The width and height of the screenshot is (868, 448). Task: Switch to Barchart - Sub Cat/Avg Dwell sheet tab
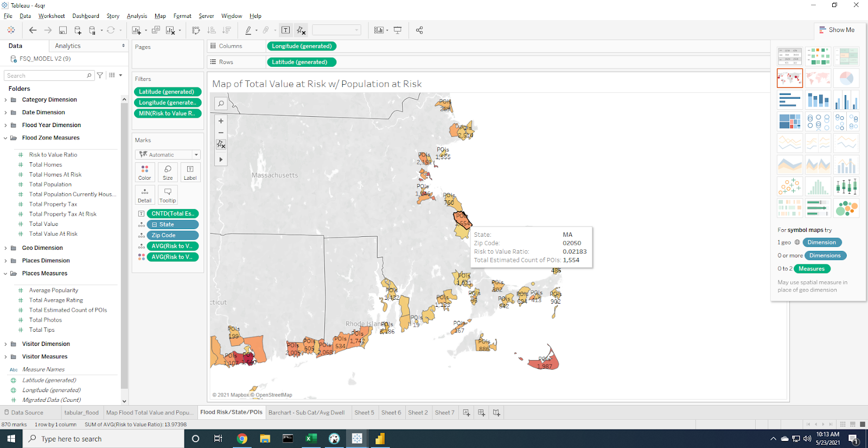[307, 413]
